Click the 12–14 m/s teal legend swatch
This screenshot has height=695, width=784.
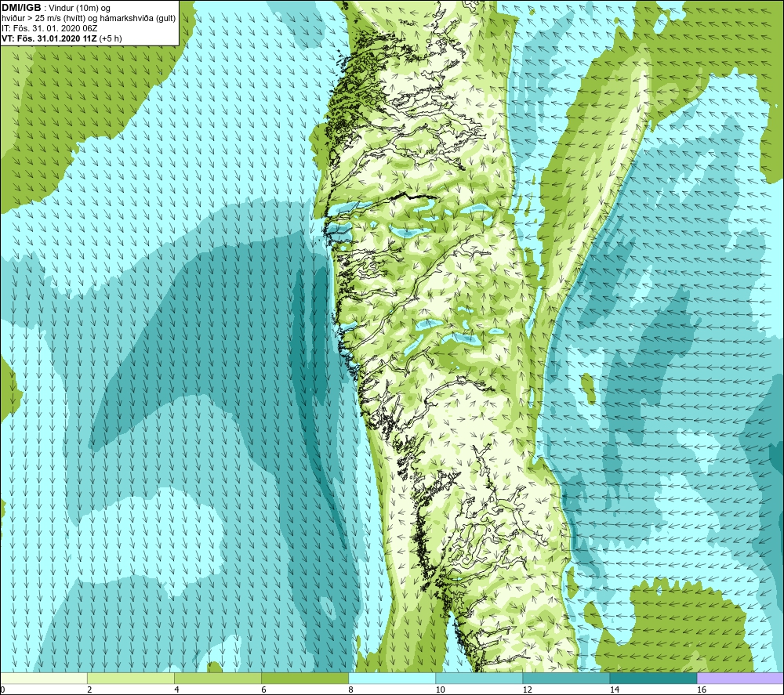click(566, 678)
